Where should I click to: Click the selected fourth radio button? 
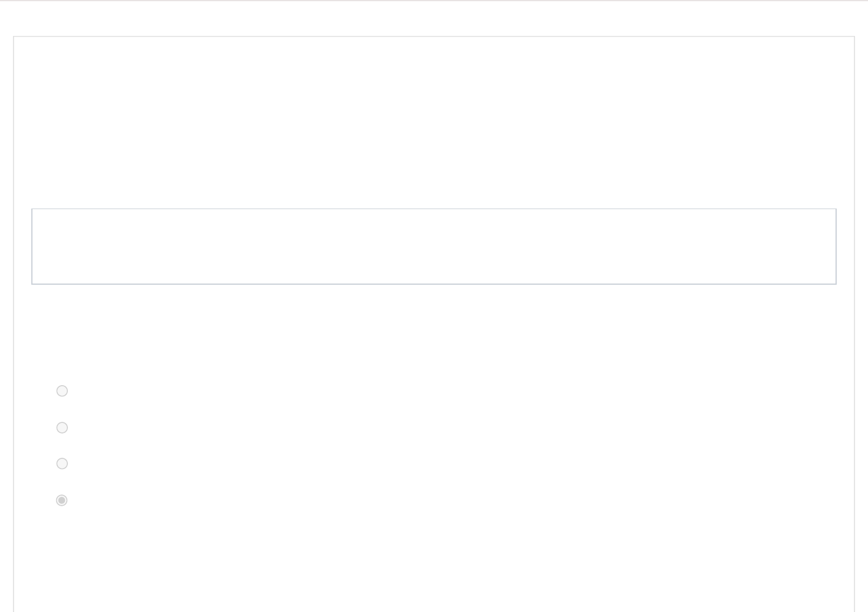click(x=62, y=500)
